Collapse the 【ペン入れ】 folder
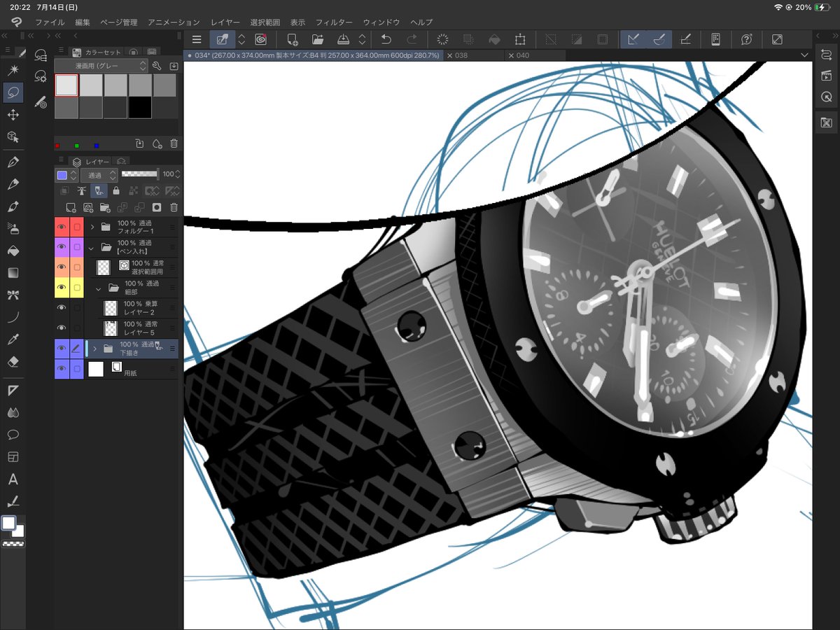The image size is (840, 630). [x=92, y=247]
